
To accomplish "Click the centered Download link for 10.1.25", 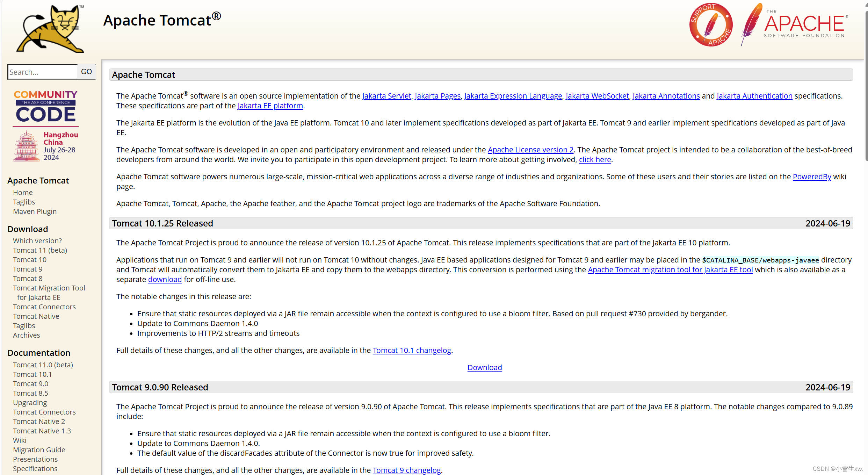I will coord(485,368).
